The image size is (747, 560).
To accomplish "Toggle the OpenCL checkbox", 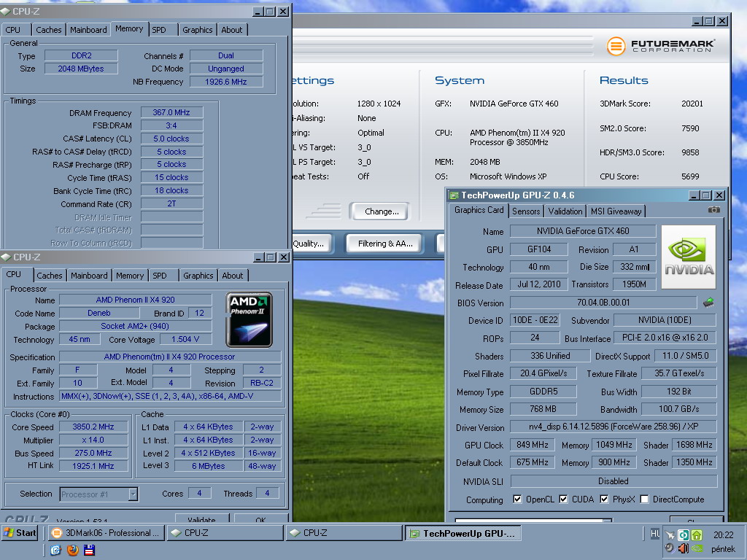I will pos(517,499).
